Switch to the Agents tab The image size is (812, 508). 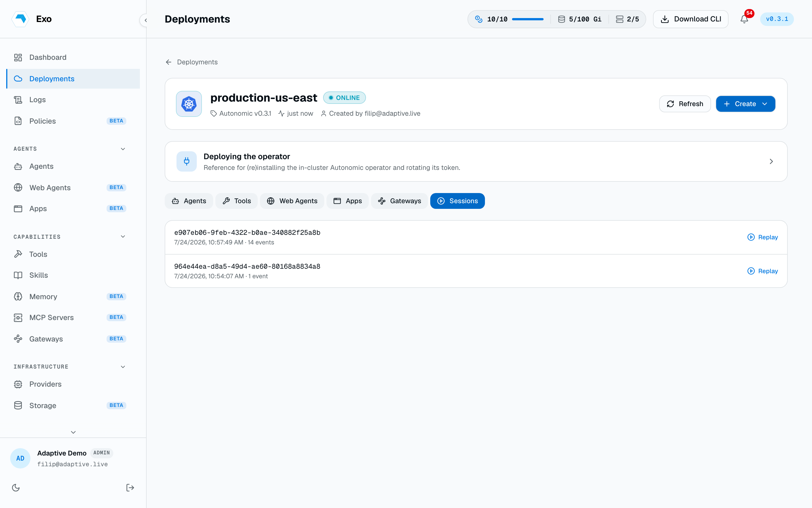point(189,201)
